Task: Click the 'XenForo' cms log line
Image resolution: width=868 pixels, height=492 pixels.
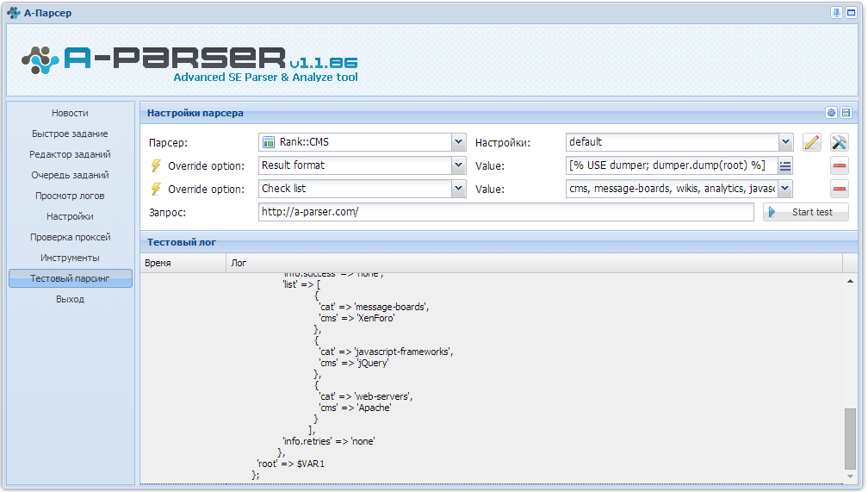Action: 356,318
